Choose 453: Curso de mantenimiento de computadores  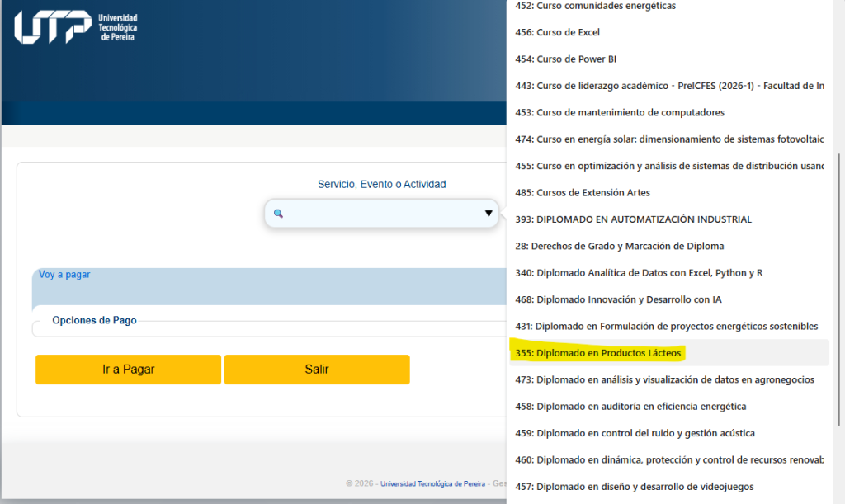[619, 112]
